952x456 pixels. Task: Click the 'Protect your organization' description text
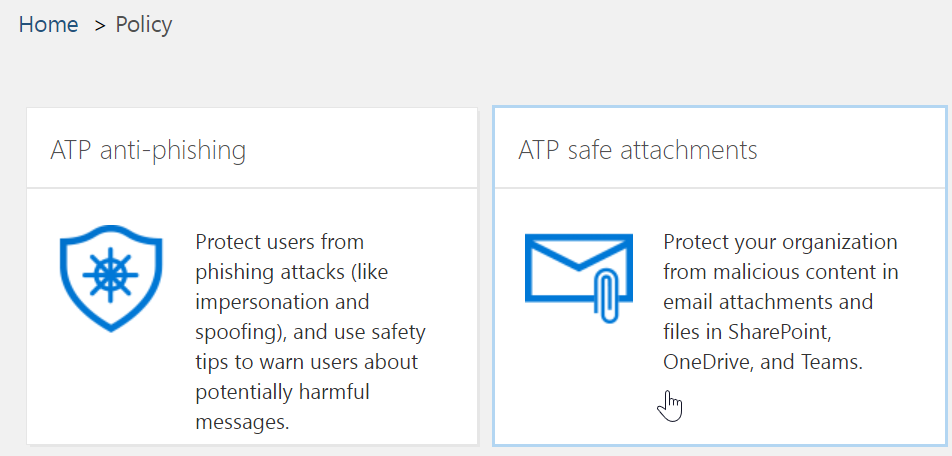[780, 243]
